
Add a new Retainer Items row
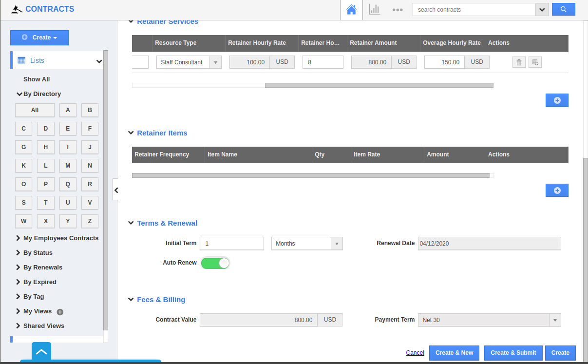(557, 191)
